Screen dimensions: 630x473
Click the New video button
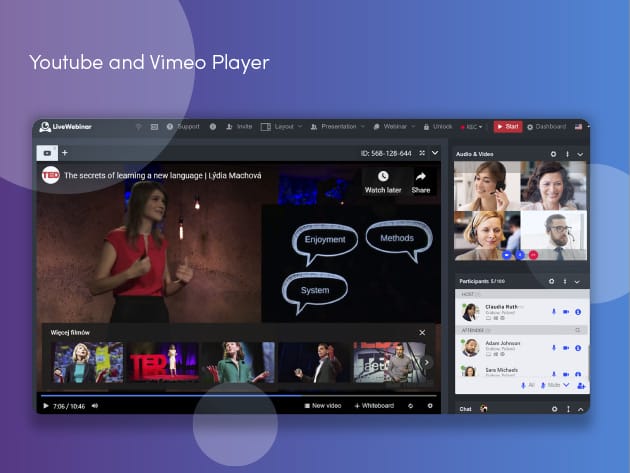(322, 406)
